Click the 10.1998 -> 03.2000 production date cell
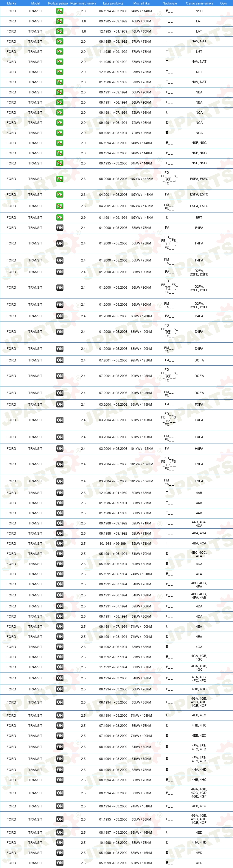The image size is (233, 868). [x=113, y=842]
